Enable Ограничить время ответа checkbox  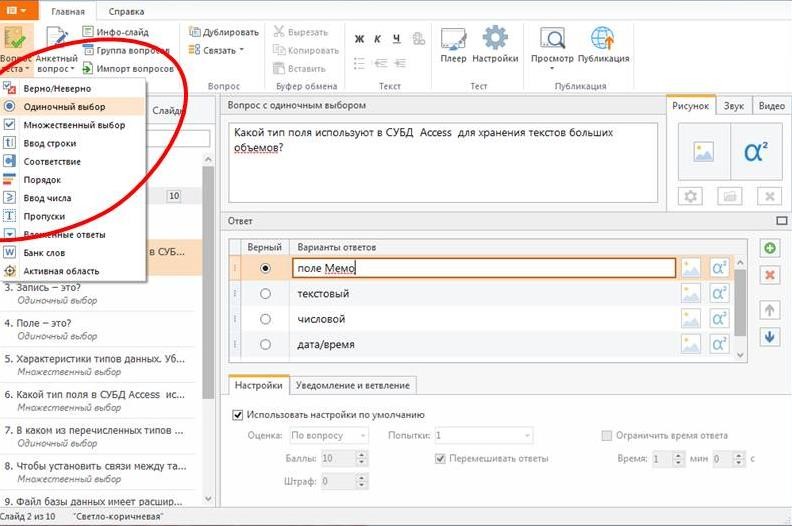607,435
